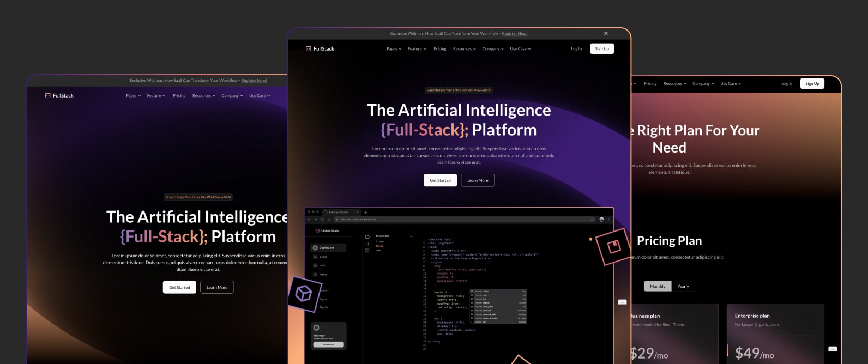The image size is (868, 364).
Task: Expand Use Case dropdown in center window
Action: tap(520, 49)
